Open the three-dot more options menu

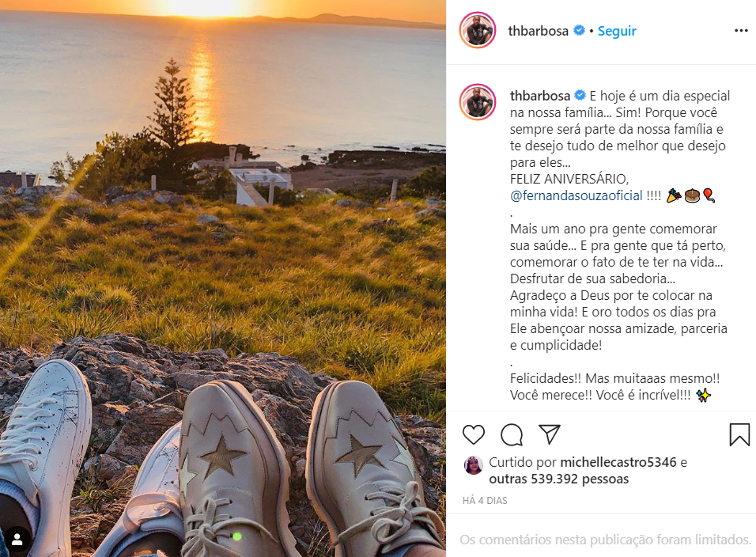pyautogui.click(x=741, y=30)
